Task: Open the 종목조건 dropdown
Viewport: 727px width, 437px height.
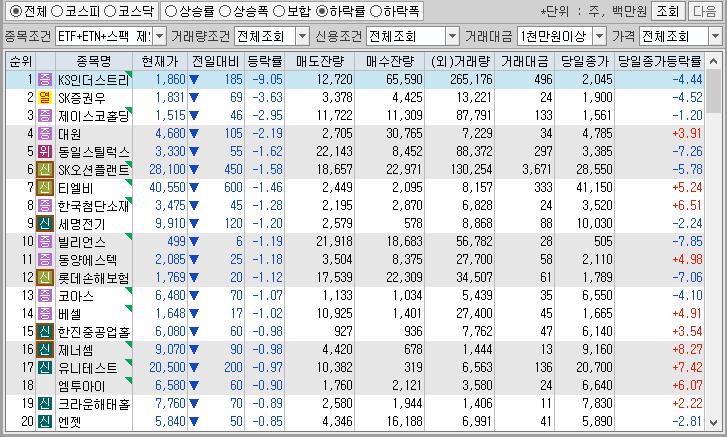Action: tap(159, 36)
